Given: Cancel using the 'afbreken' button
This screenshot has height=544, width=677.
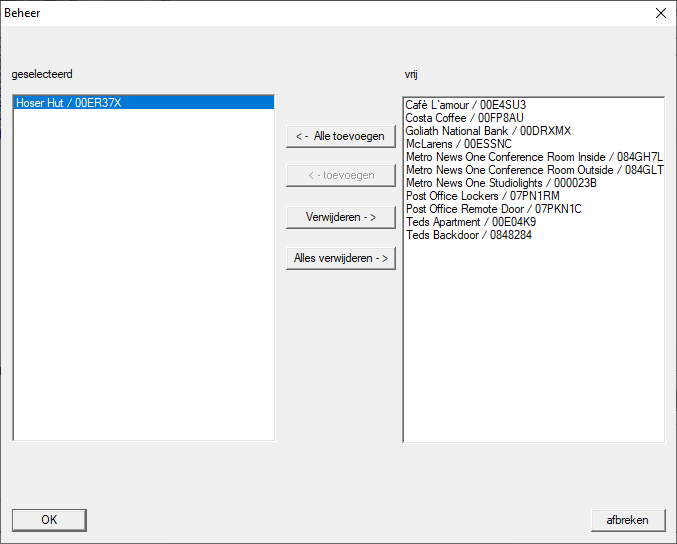Looking at the screenshot, I should pos(628,519).
